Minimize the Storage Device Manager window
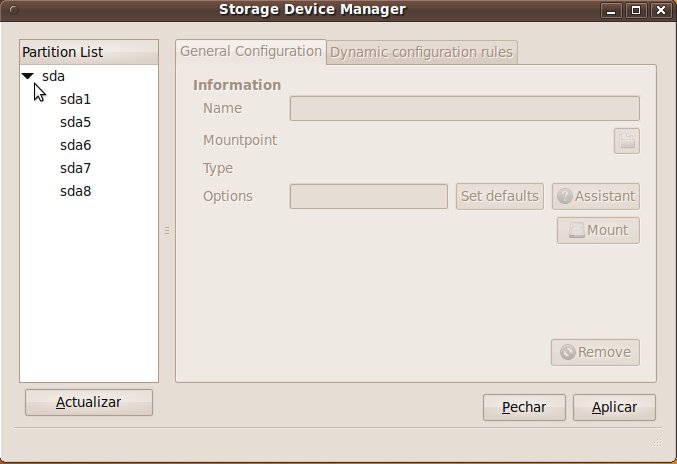677x464 pixels. pos(611,10)
